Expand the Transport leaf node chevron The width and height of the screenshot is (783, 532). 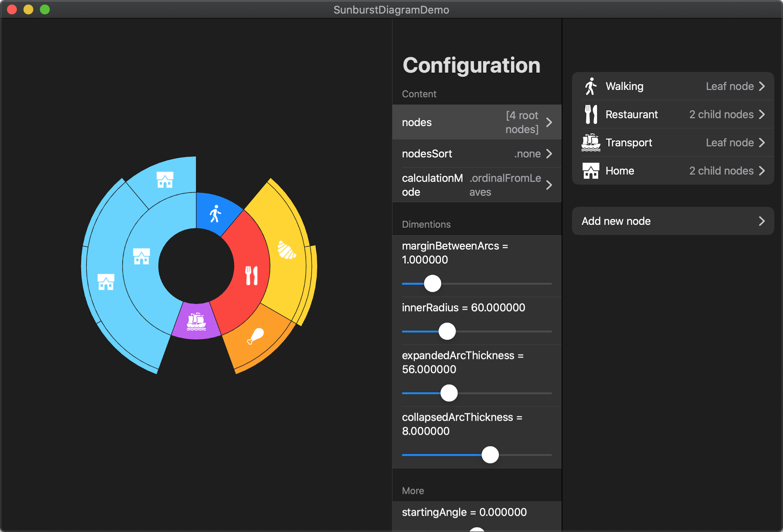click(x=762, y=143)
